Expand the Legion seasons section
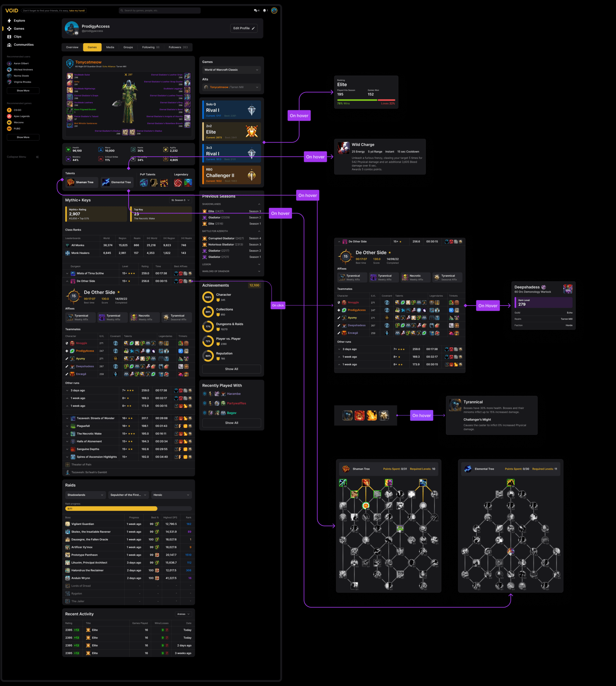Screen dimensions: 616x686 tap(259, 264)
